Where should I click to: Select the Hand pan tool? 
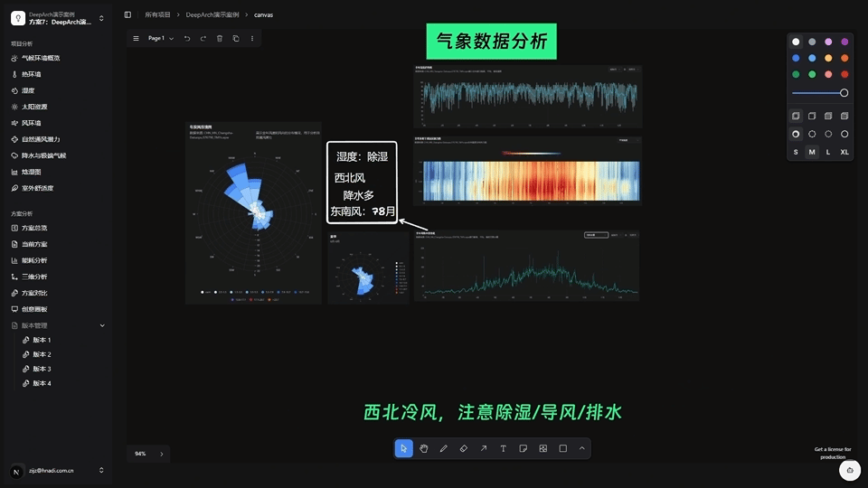click(x=424, y=448)
